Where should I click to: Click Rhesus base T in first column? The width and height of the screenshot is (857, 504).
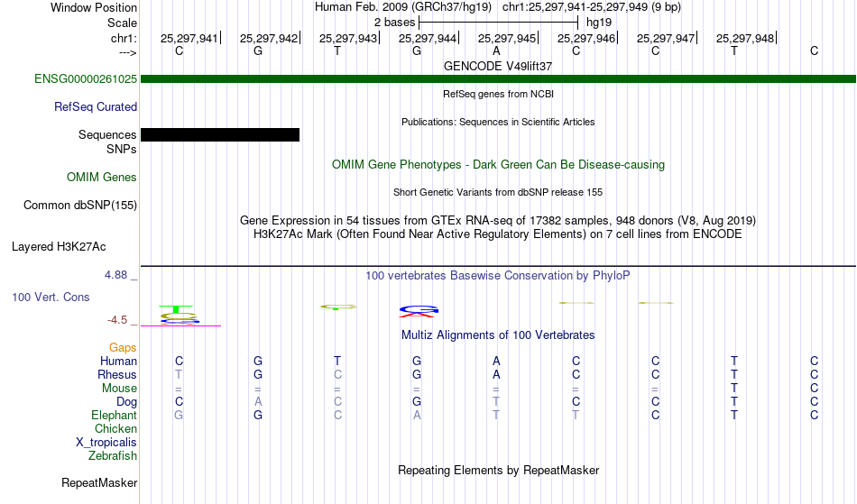pyautogui.click(x=179, y=375)
